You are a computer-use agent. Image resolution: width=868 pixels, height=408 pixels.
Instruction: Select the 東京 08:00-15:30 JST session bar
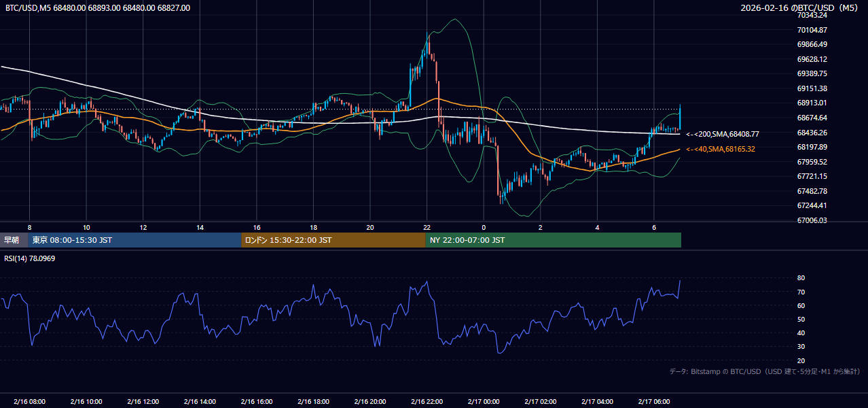pos(135,240)
